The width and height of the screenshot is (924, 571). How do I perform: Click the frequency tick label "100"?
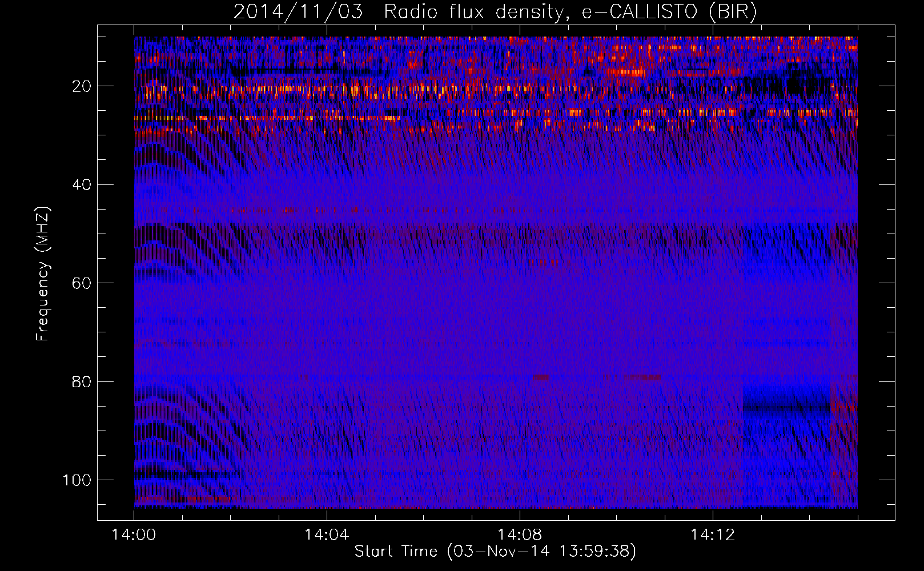(77, 480)
